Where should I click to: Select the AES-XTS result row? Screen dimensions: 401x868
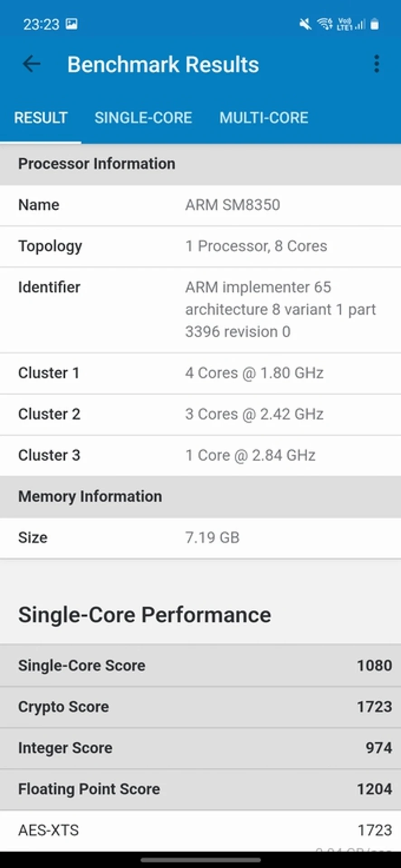pyautogui.click(x=200, y=830)
